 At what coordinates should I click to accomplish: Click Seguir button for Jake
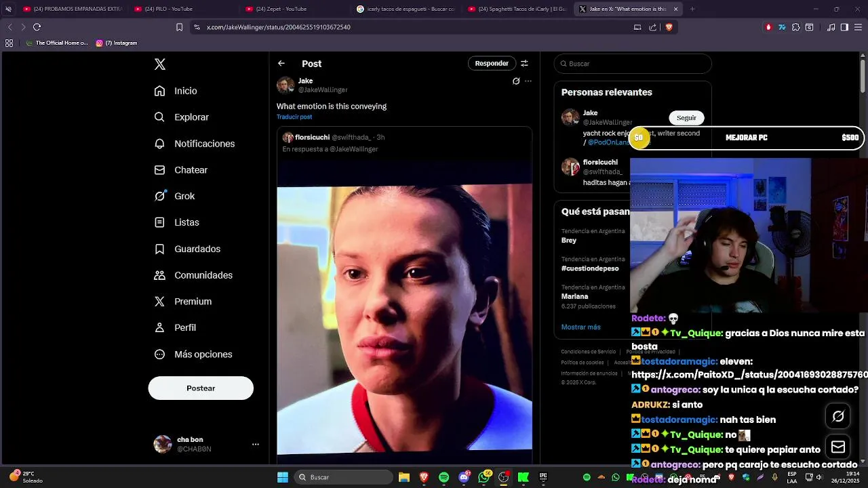coord(686,118)
